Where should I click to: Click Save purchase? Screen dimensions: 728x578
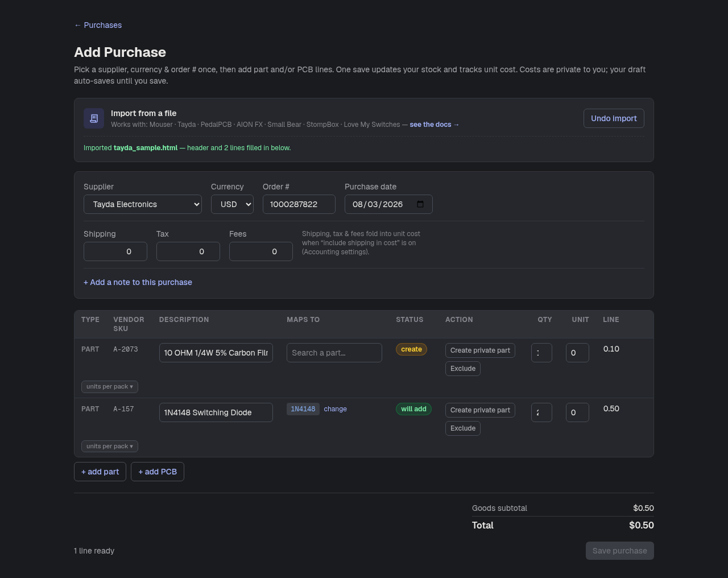[620, 551]
